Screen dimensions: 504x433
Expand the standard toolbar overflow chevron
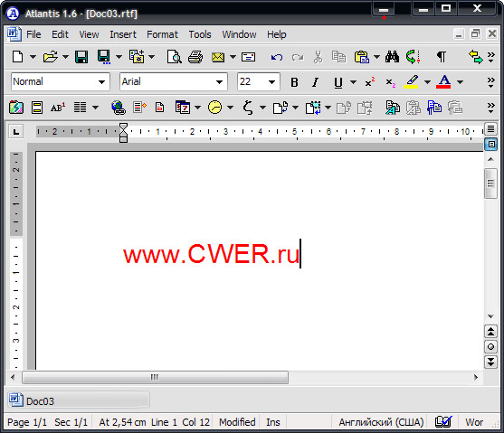490,57
